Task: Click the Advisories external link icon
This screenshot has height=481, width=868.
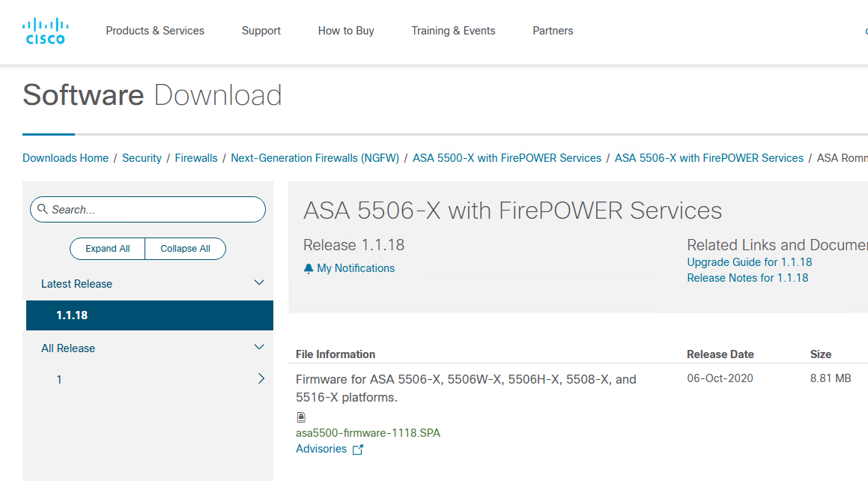Action: click(x=358, y=450)
